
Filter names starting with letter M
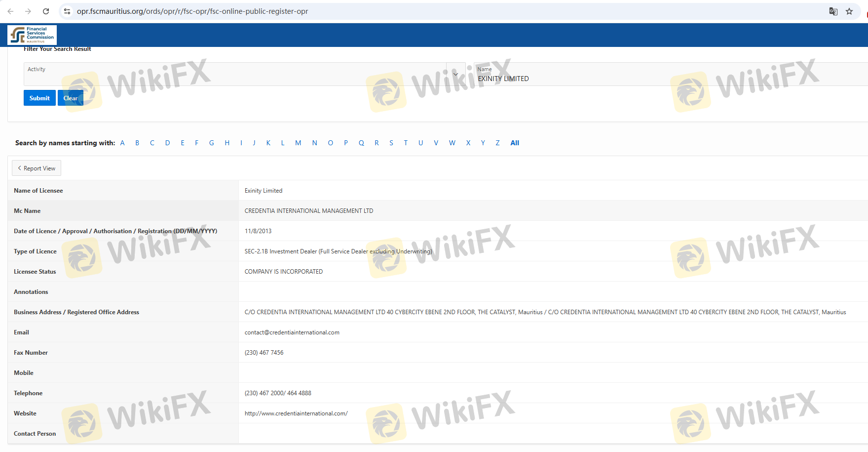(298, 143)
